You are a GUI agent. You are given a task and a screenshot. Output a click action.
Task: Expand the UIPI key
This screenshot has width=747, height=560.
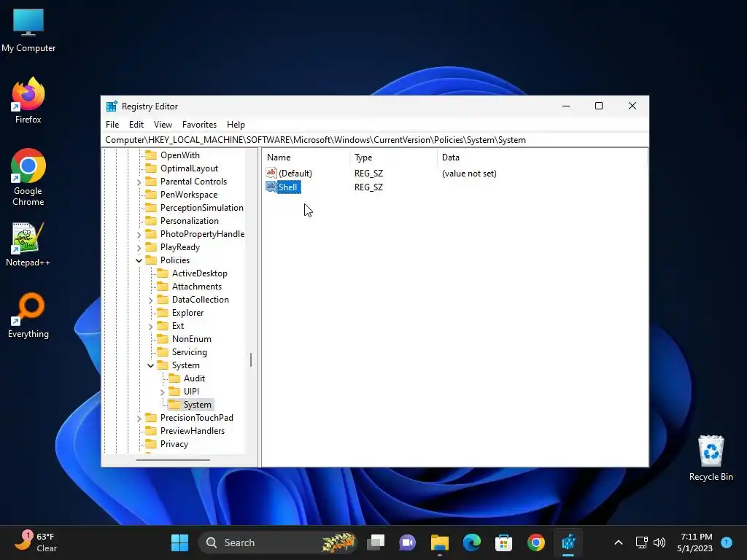click(163, 392)
